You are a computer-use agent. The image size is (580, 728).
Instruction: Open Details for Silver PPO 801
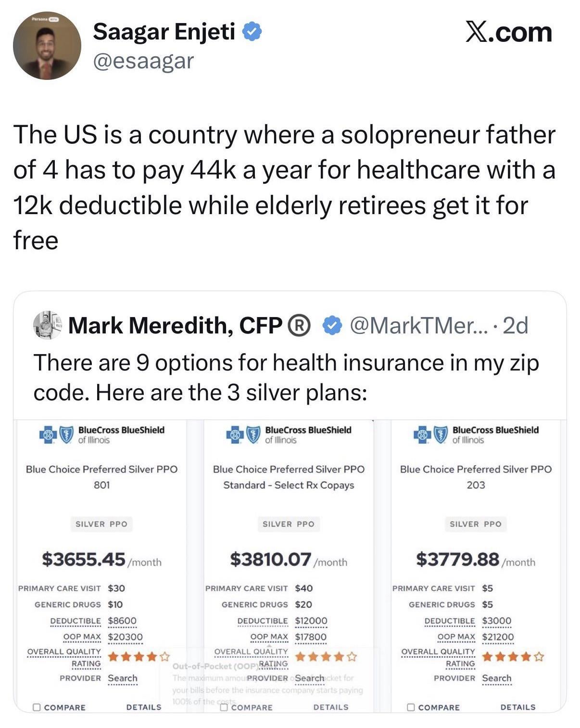pos(143,707)
